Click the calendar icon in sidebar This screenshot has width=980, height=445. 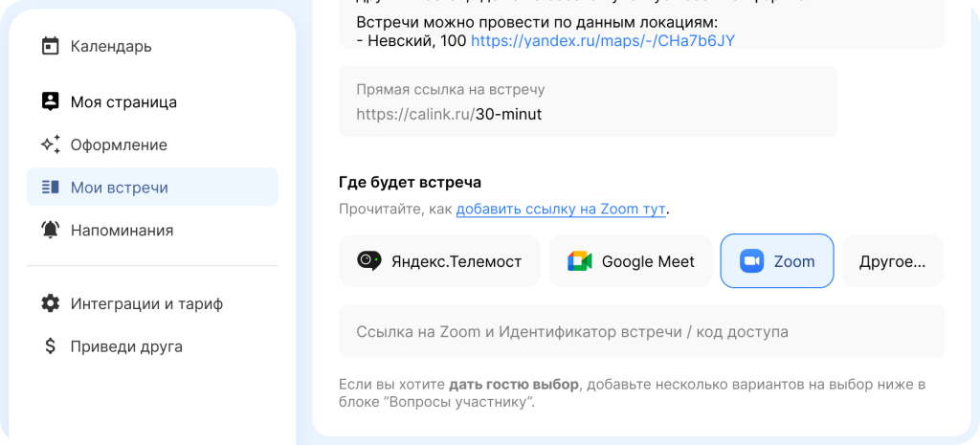point(51,46)
